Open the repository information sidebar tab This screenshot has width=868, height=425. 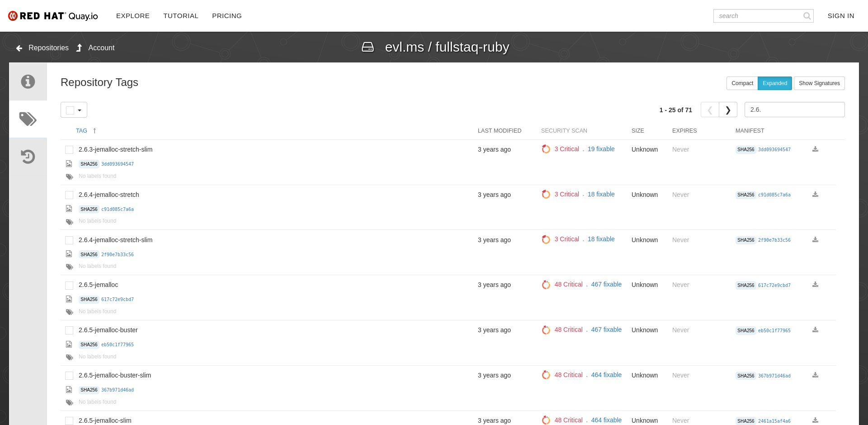[28, 81]
